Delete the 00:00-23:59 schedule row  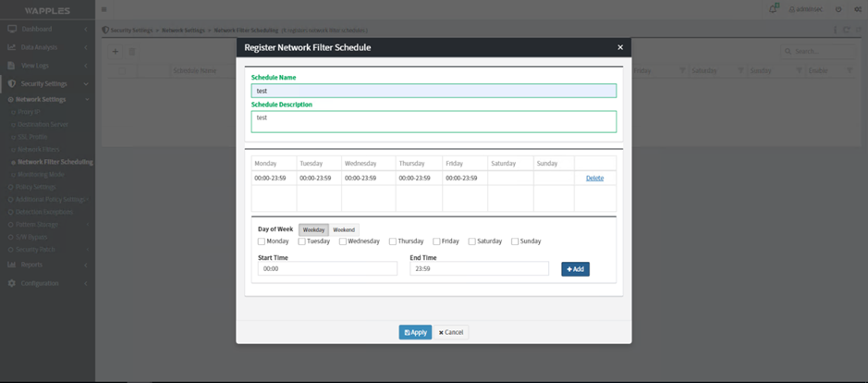594,178
